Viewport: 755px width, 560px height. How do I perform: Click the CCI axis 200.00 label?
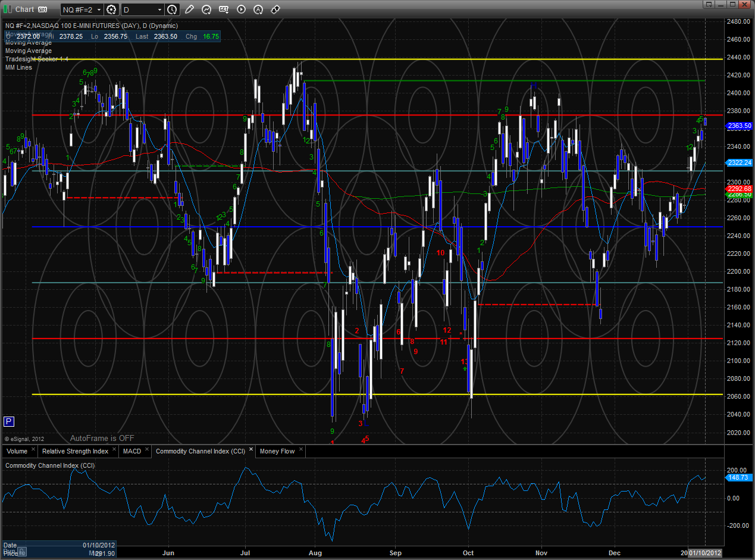point(737,470)
